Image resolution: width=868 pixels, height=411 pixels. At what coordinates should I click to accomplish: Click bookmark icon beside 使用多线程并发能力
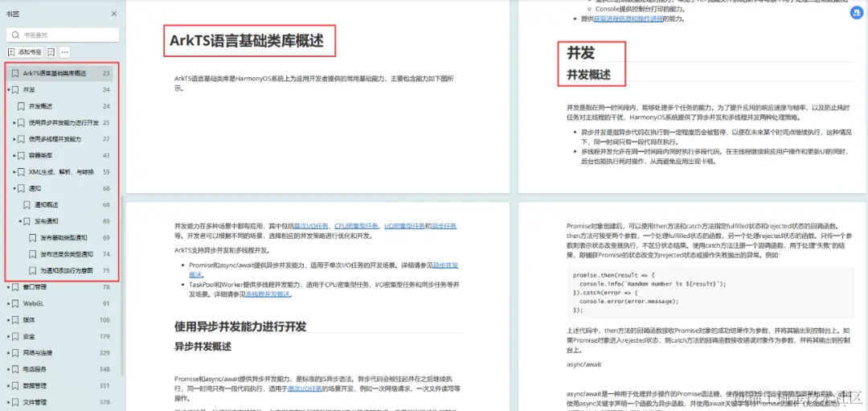[20, 139]
